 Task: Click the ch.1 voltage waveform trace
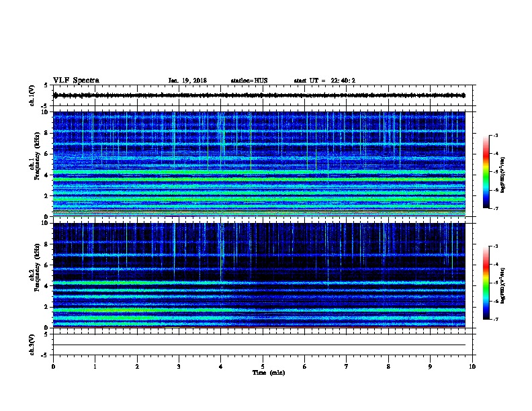pos(259,95)
